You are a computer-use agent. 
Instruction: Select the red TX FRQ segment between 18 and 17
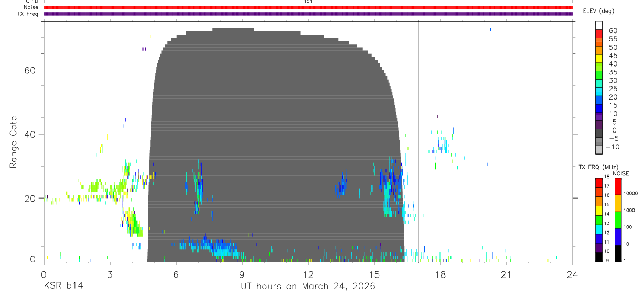pyautogui.click(x=599, y=182)
